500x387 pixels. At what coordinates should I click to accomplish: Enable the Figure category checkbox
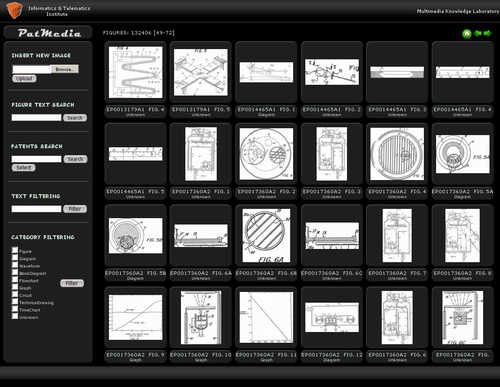coord(15,250)
